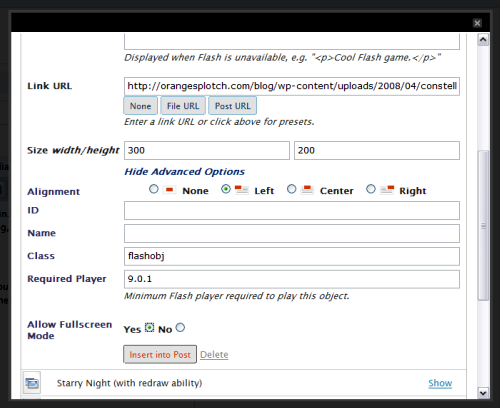Click the Right alignment icon
Screen dimensions: 500x408
point(387,190)
